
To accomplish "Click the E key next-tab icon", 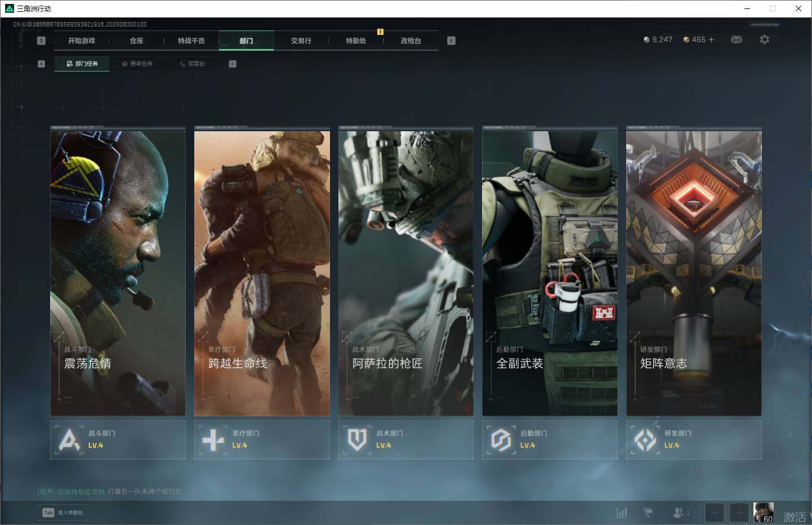I will point(451,41).
